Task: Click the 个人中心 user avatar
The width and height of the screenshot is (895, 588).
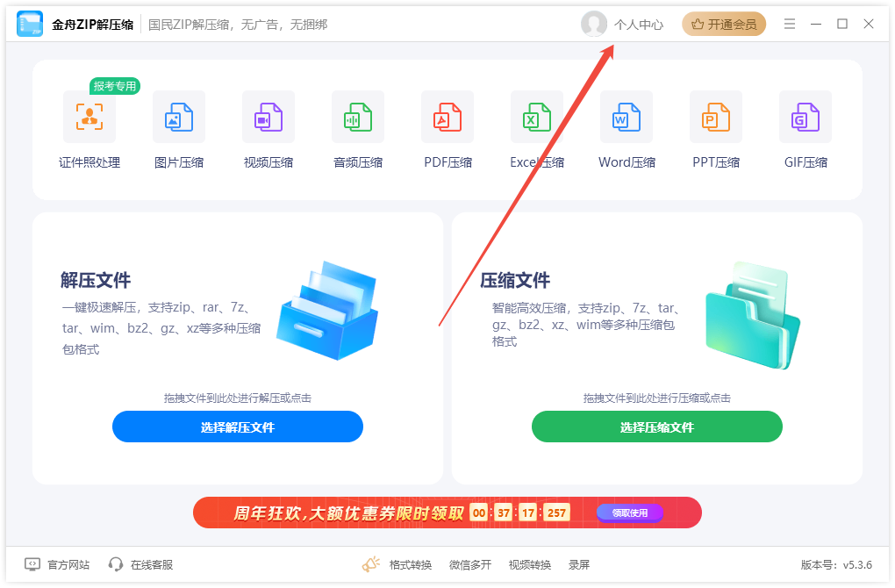Action: click(594, 24)
